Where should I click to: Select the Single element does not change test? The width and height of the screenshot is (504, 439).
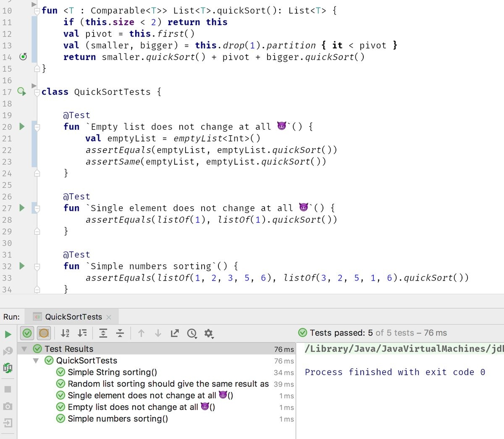[150, 395]
